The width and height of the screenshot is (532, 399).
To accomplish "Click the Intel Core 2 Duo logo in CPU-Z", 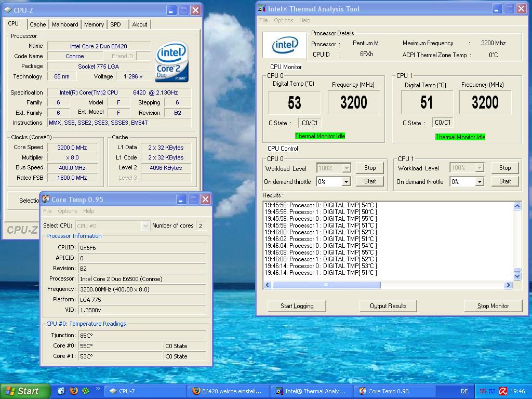I will [x=171, y=62].
